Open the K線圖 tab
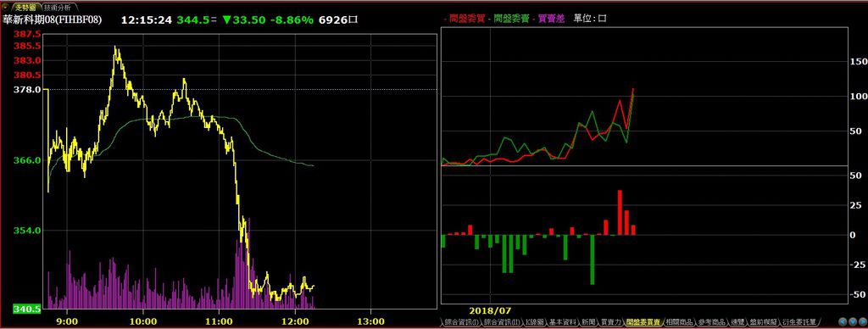 pos(534,322)
